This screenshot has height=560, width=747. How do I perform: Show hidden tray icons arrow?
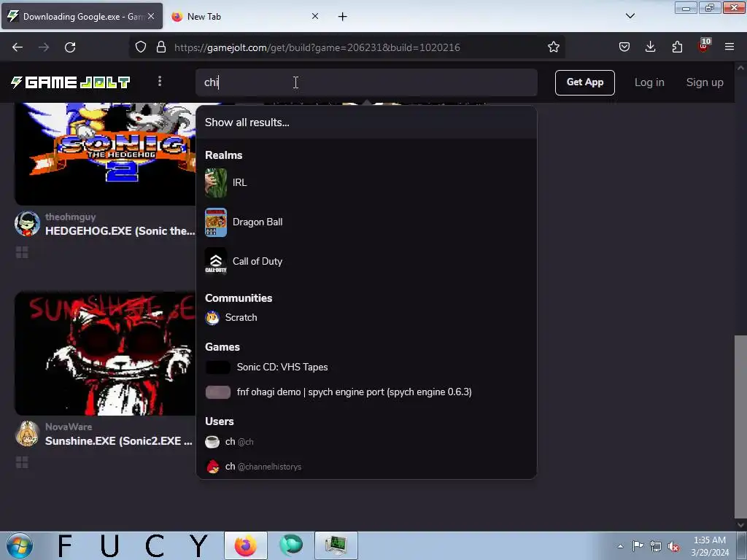click(x=620, y=546)
